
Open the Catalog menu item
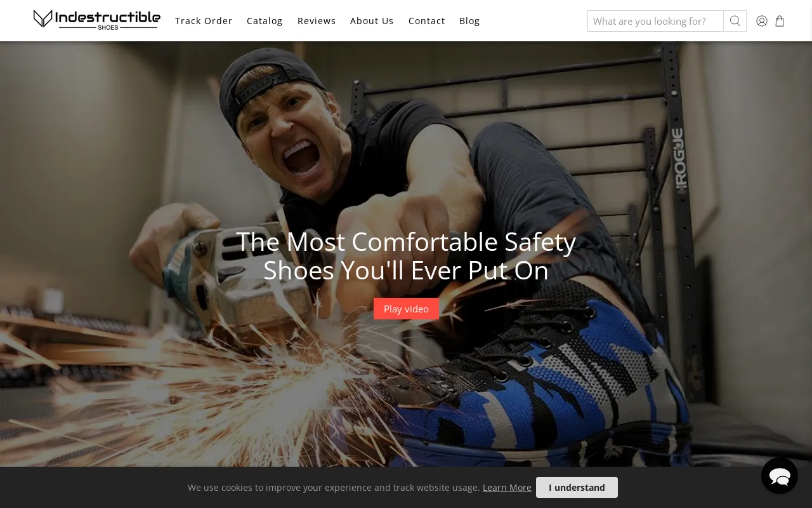265,21
